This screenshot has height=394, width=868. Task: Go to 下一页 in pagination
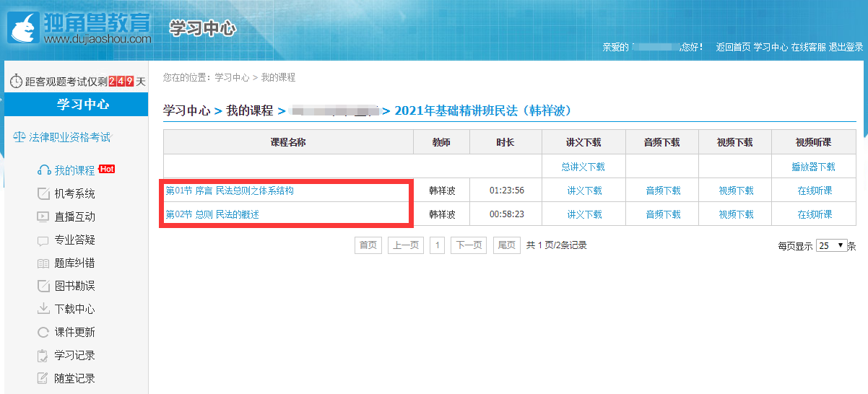click(468, 245)
